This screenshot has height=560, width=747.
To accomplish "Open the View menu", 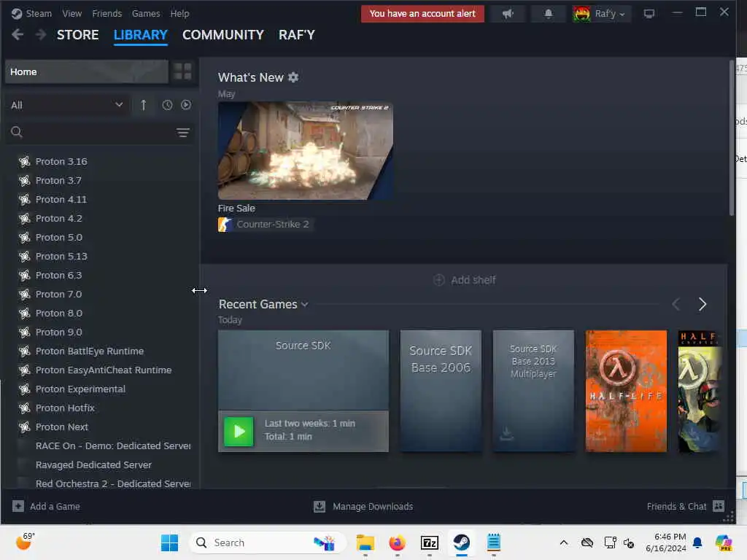I will pos(72,14).
